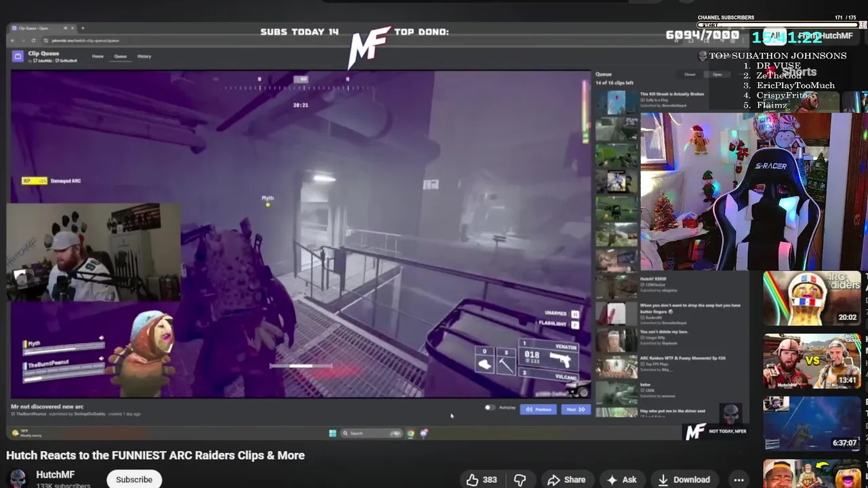Click the browser address bar URL
The height and width of the screenshot is (488, 868).
(x=85, y=41)
